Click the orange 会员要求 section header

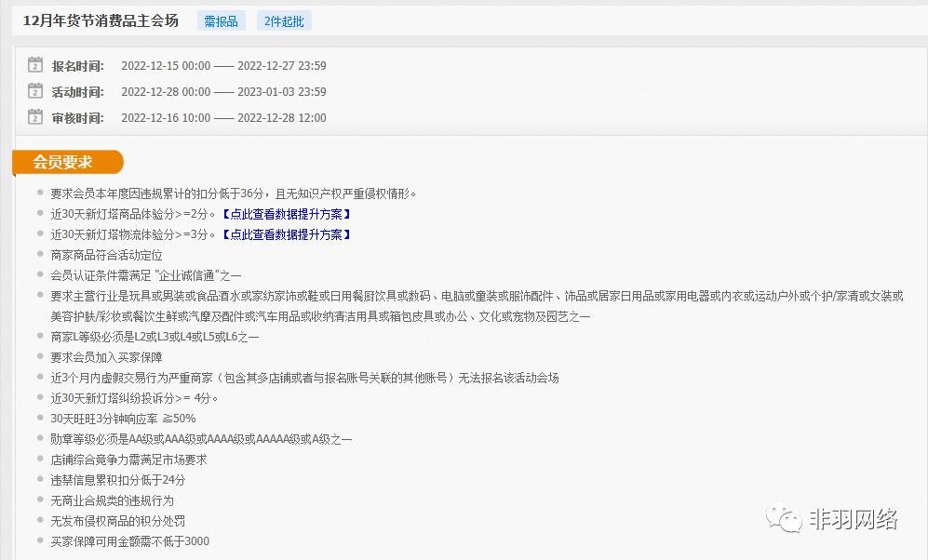[65, 162]
